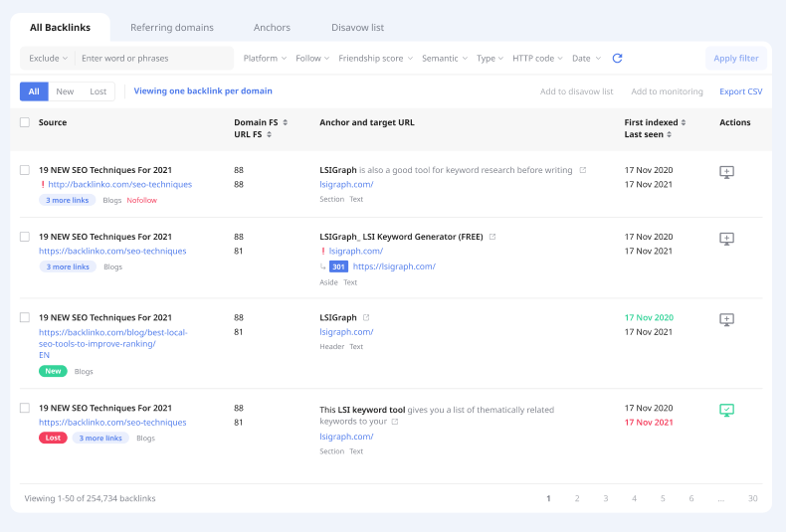Switch to Referring domains tab
Image resolution: width=786 pixels, height=532 pixels.
185,28
